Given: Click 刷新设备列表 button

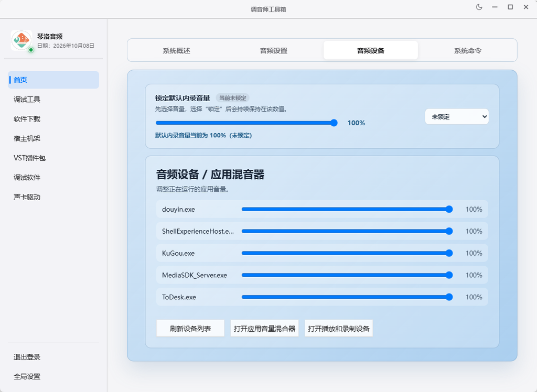Looking at the screenshot, I should coord(190,329).
